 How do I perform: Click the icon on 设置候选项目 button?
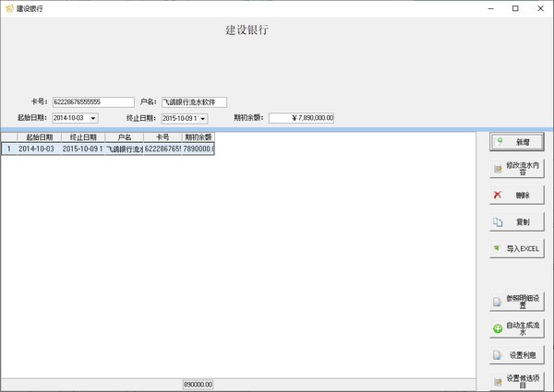[x=498, y=382]
